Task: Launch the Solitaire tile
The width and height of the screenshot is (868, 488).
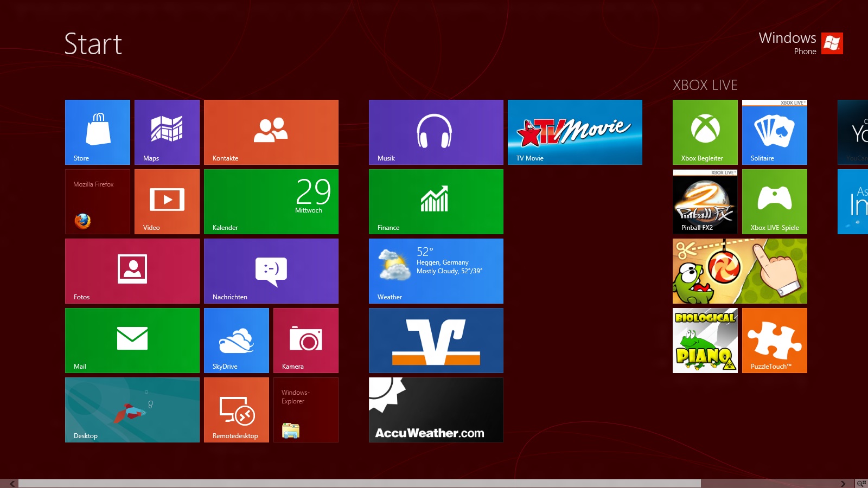Action: click(775, 132)
